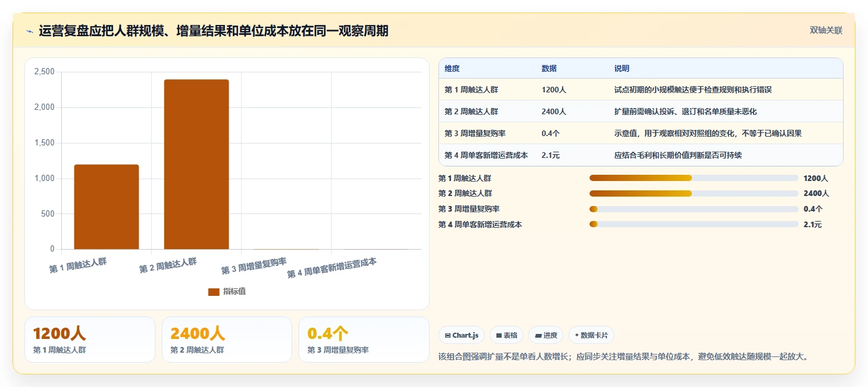Viewport: 868px width, 387px height.
Task: Click the 1,000 y-axis tick label
Action: click(44, 179)
